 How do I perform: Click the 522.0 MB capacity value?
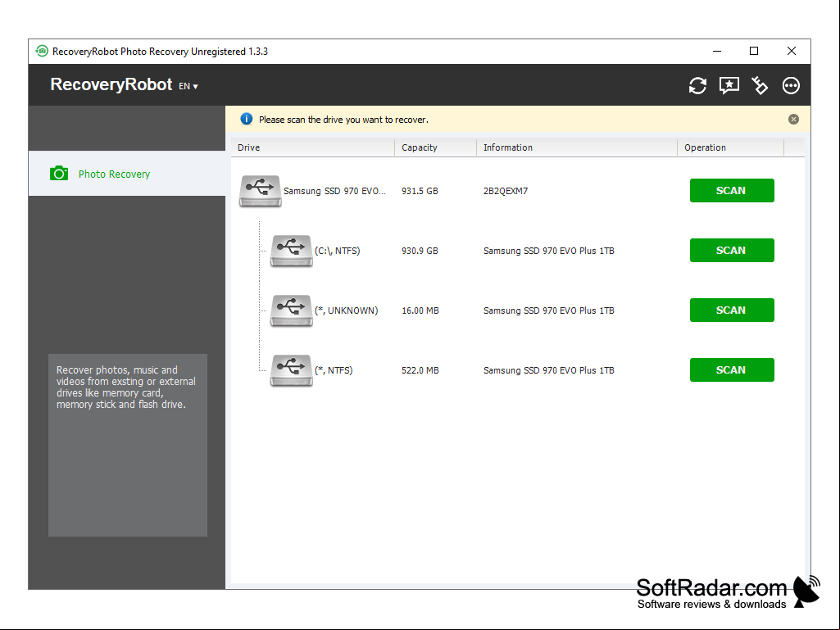pos(420,370)
